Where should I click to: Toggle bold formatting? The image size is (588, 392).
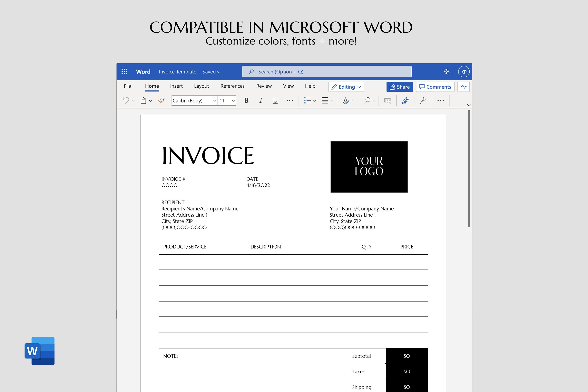(x=246, y=101)
